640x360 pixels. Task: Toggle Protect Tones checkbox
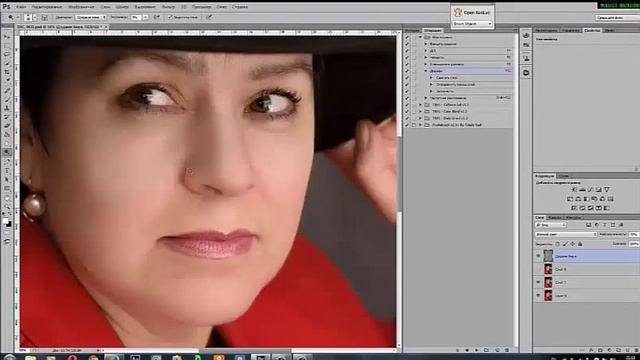coord(170,17)
